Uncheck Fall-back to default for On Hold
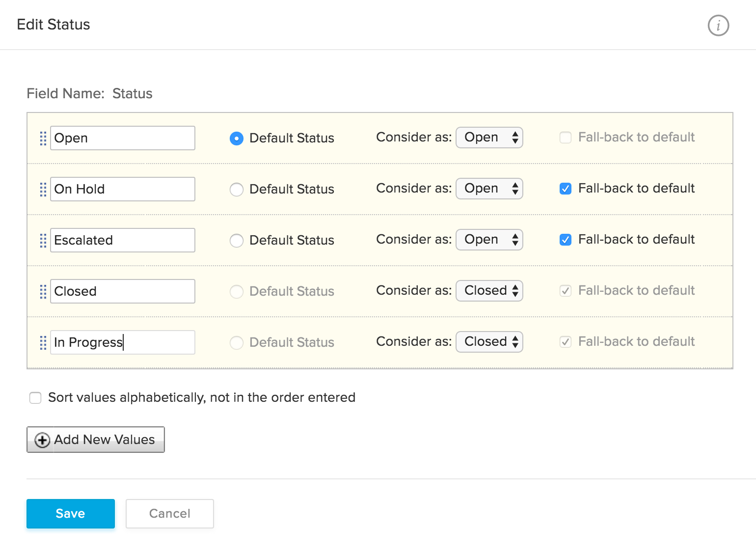This screenshot has width=756, height=556. (566, 189)
